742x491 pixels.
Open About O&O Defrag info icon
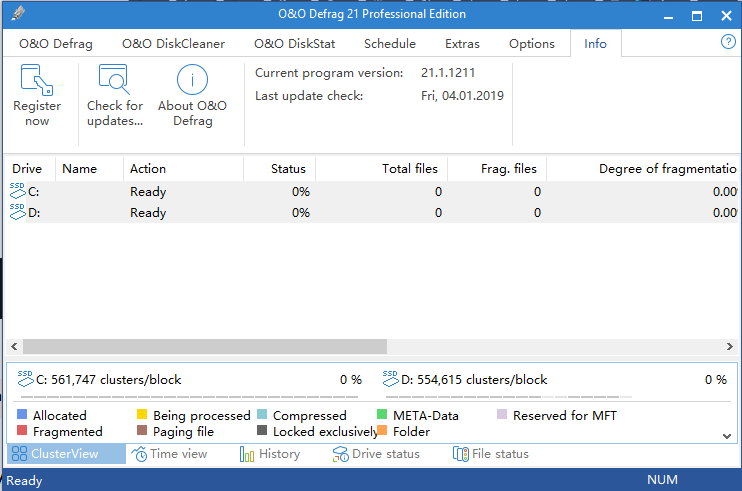192,79
